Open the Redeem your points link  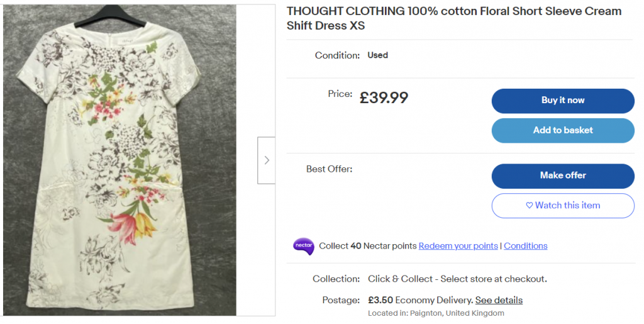(x=458, y=246)
